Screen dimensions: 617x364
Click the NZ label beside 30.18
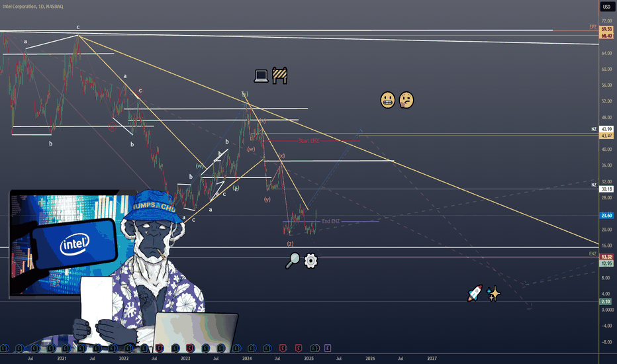click(x=594, y=185)
